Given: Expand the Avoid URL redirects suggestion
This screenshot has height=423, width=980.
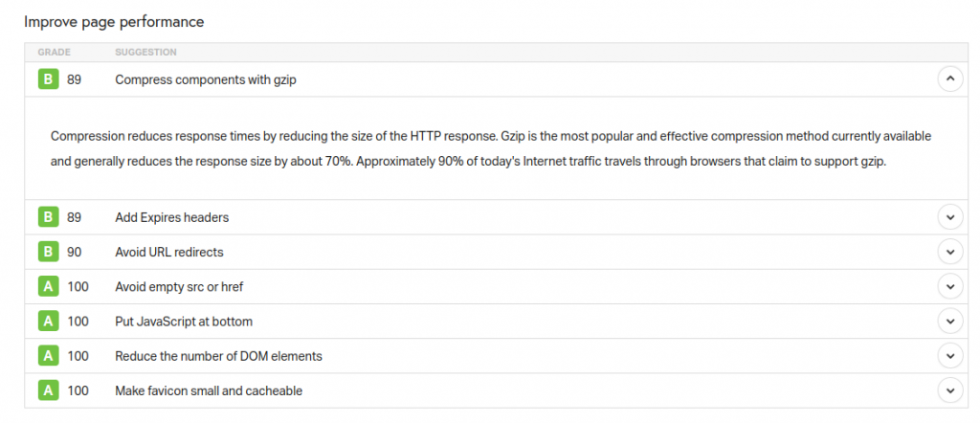Looking at the screenshot, I should pos(949,252).
